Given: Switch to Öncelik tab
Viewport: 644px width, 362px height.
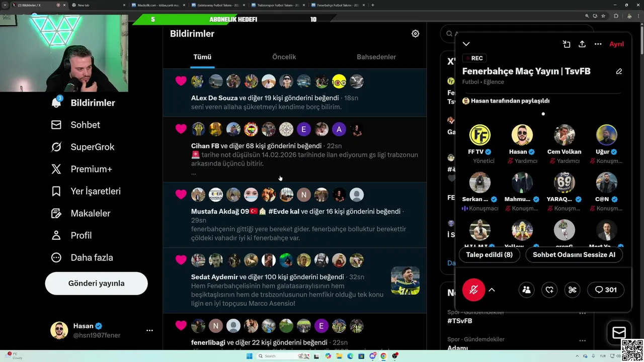Looking at the screenshot, I should click(284, 57).
